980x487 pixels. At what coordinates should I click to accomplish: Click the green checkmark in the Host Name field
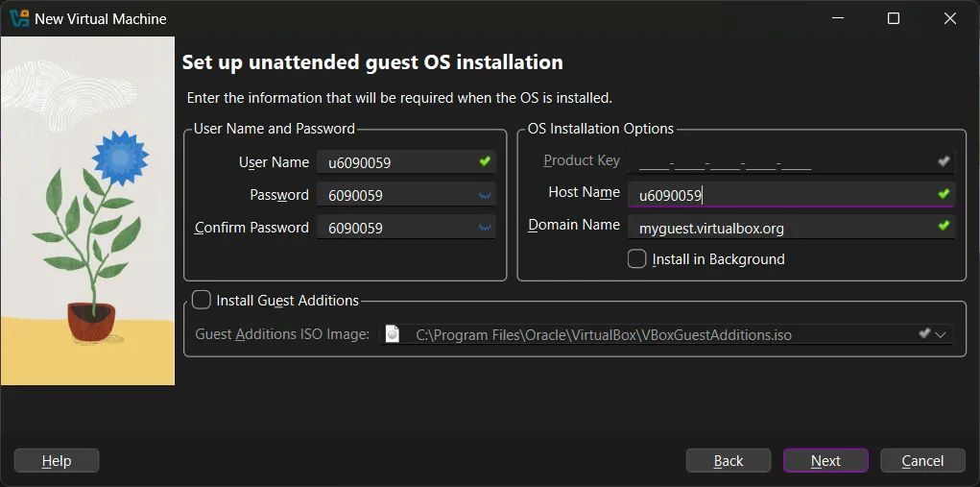tap(944, 194)
